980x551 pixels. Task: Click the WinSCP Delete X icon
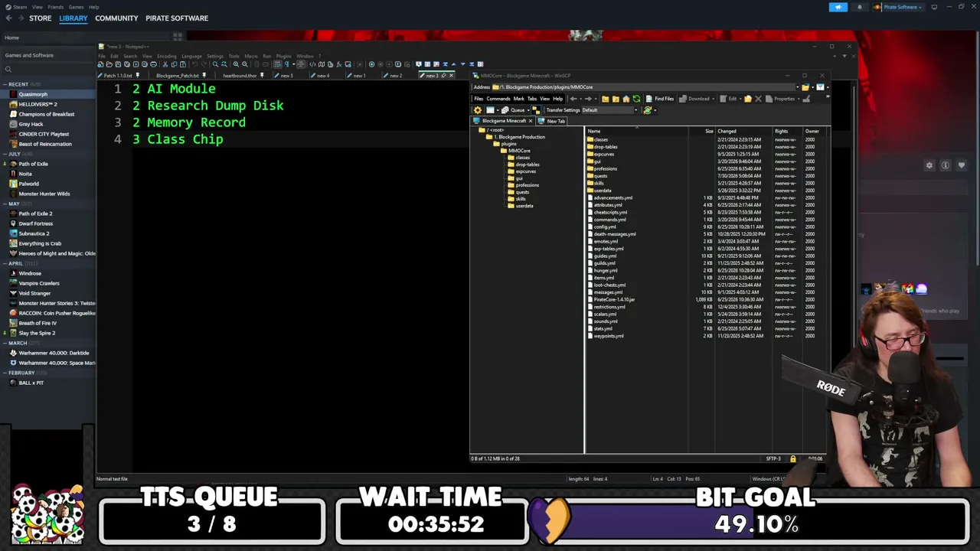pos(758,99)
